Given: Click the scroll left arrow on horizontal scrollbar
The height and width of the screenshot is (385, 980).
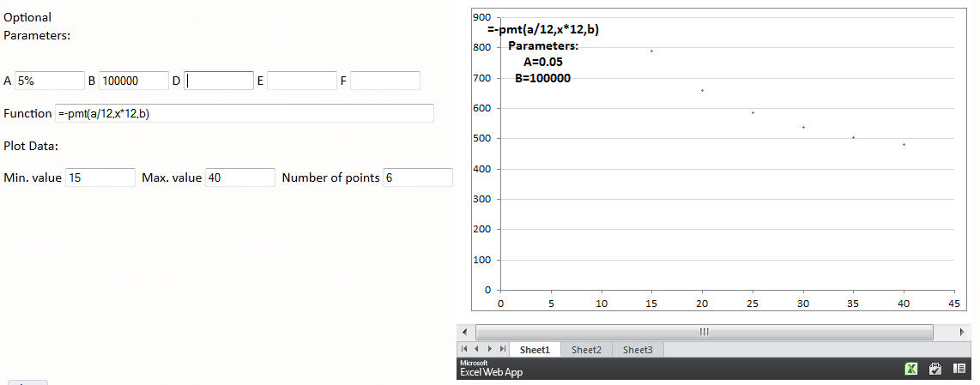Looking at the screenshot, I should 464,332.
